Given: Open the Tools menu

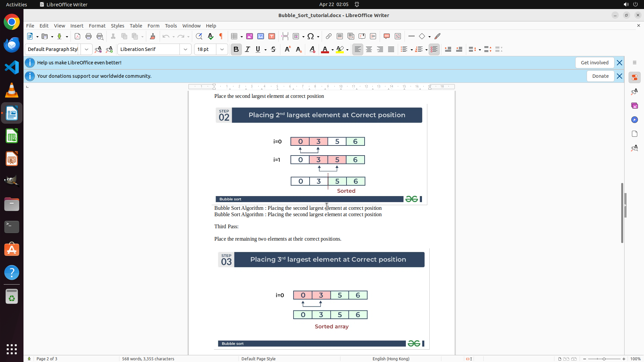Looking at the screenshot, I should 171,26.
